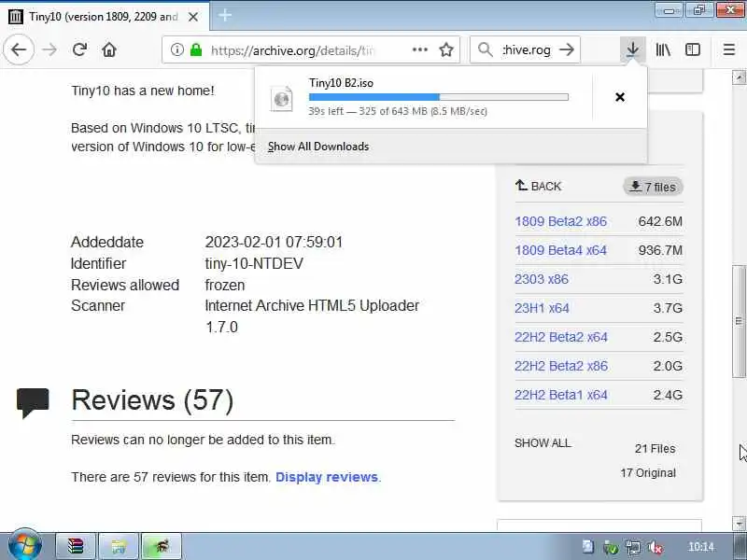Download 22H2 Beta1 x64 file
747x560 pixels.
pos(561,395)
